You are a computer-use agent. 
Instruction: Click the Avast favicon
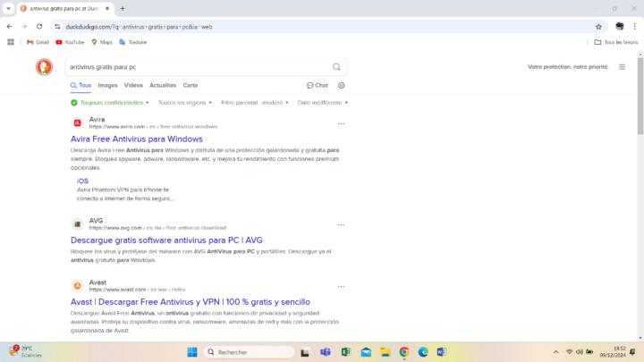coord(77,286)
